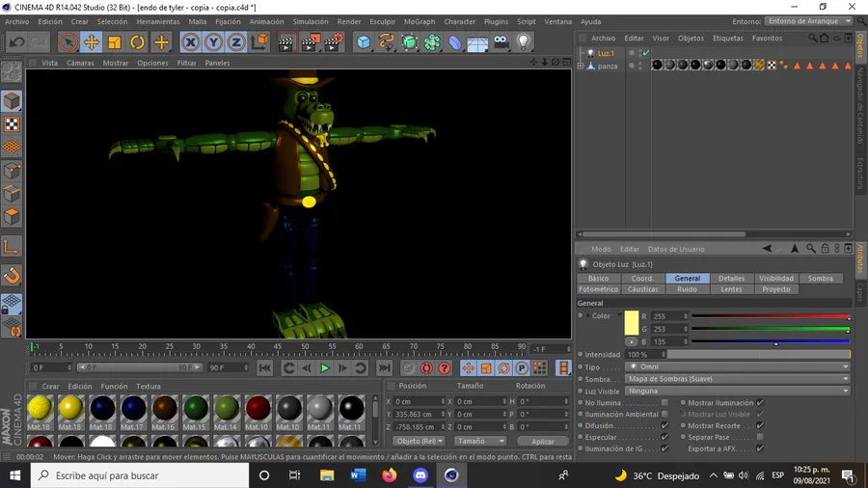Jump to the end of the animation

tap(384, 368)
